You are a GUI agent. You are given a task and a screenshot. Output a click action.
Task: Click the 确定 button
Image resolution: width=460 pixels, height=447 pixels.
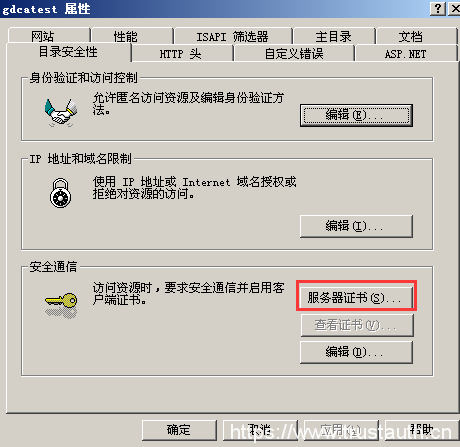(179, 430)
